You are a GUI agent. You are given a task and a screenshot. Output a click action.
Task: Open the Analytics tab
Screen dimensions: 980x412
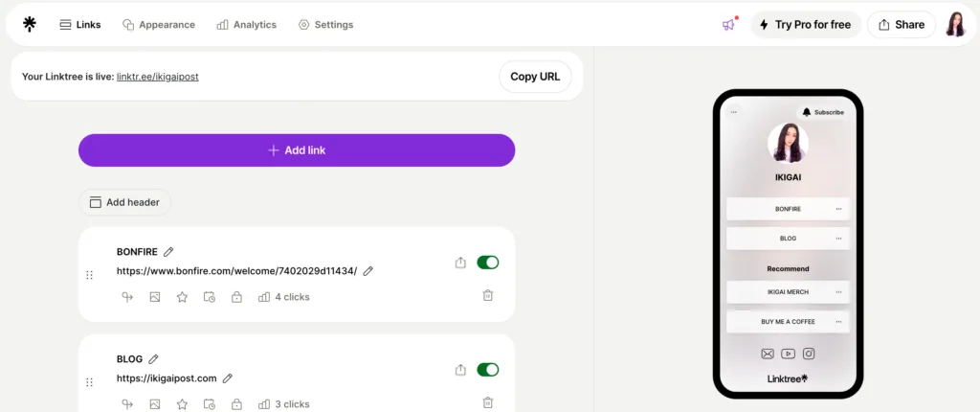point(246,24)
